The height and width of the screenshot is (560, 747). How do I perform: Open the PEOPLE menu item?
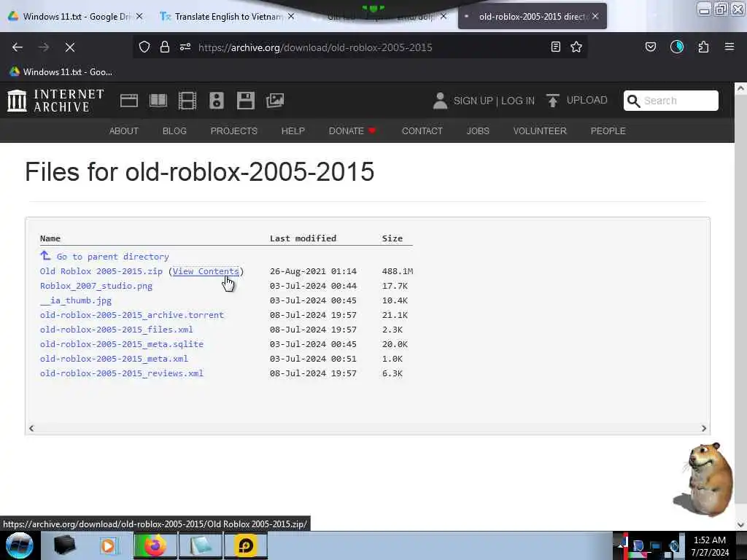(x=608, y=131)
